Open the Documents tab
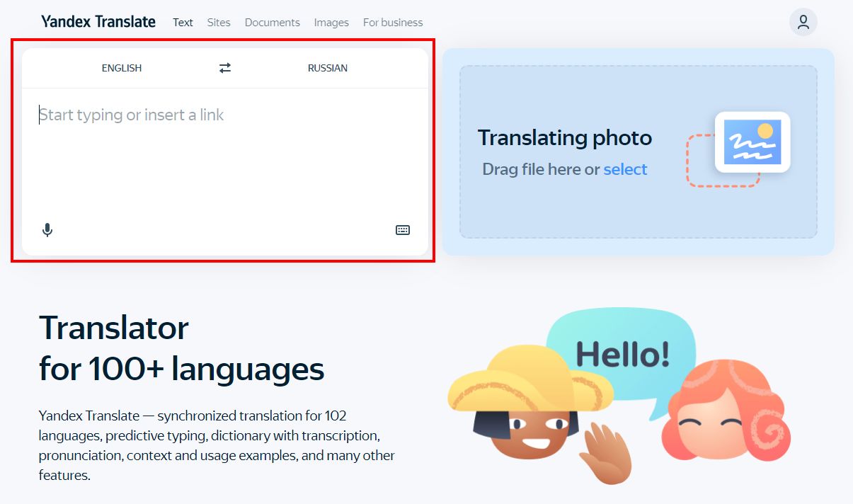 273,23
